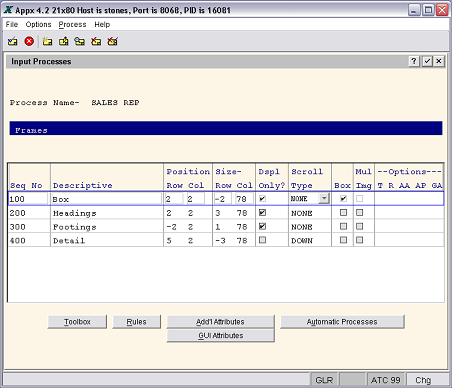
Task: Click the X icon in Input Processes header
Action: click(x=439, y=61)
